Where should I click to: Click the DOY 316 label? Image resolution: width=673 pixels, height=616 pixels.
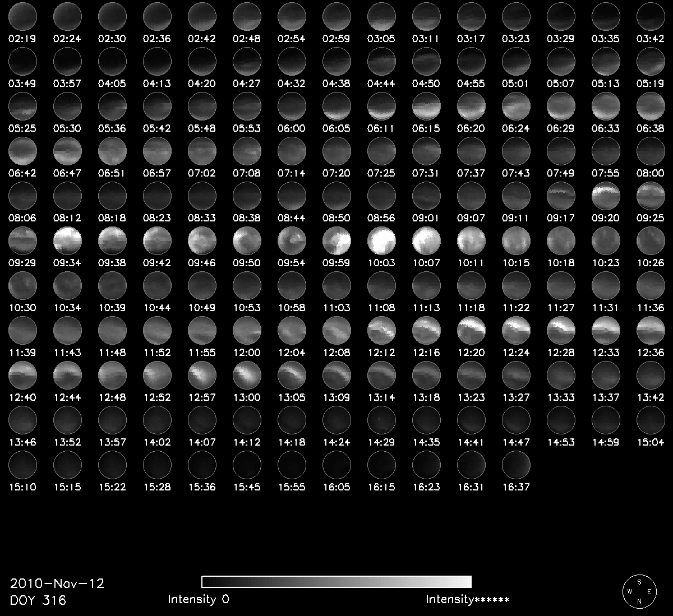click(38, 600)
